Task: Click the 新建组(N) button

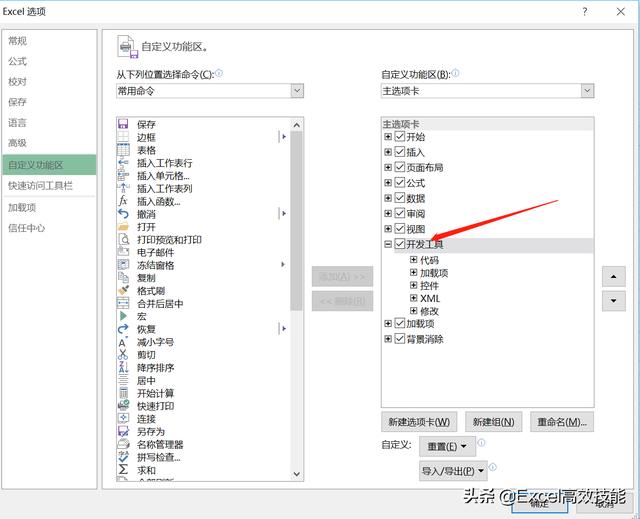Action: [x=493, y=422]
